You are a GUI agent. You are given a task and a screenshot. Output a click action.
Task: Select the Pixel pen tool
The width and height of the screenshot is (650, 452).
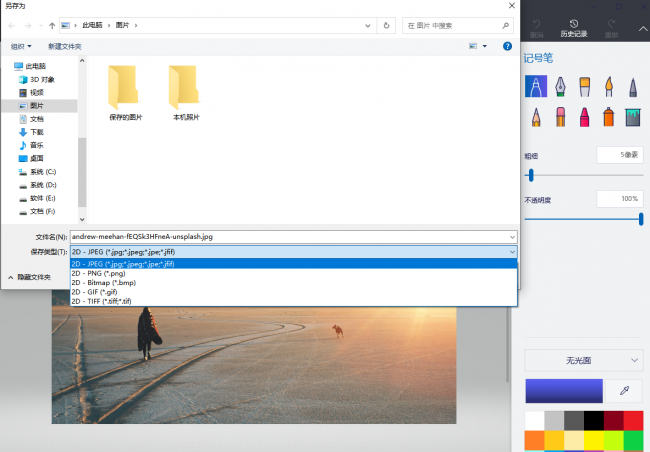(633, 87)
